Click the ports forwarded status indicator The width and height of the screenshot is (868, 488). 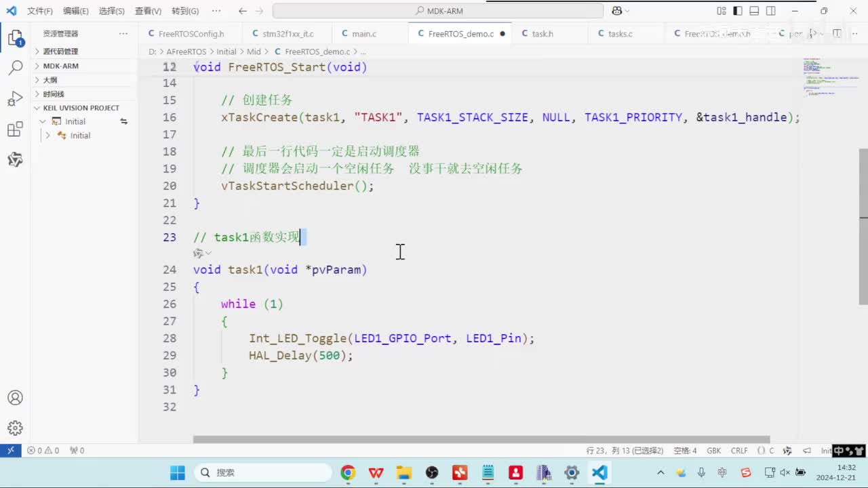tap(77, 450)
